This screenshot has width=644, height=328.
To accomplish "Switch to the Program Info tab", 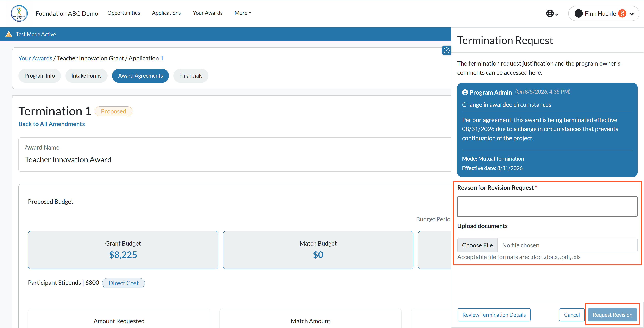I will (x=40, y=76).
